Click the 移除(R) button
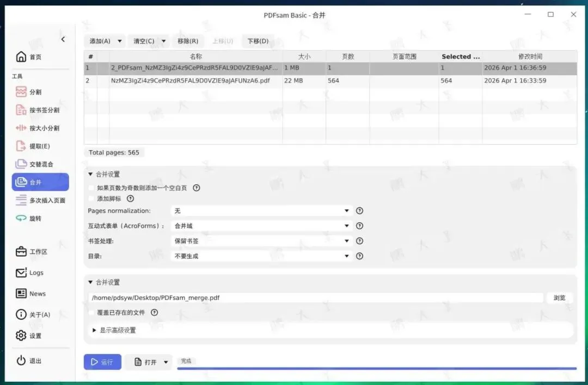The width and height of the screenshot is (588, 385). coord(188,41)
